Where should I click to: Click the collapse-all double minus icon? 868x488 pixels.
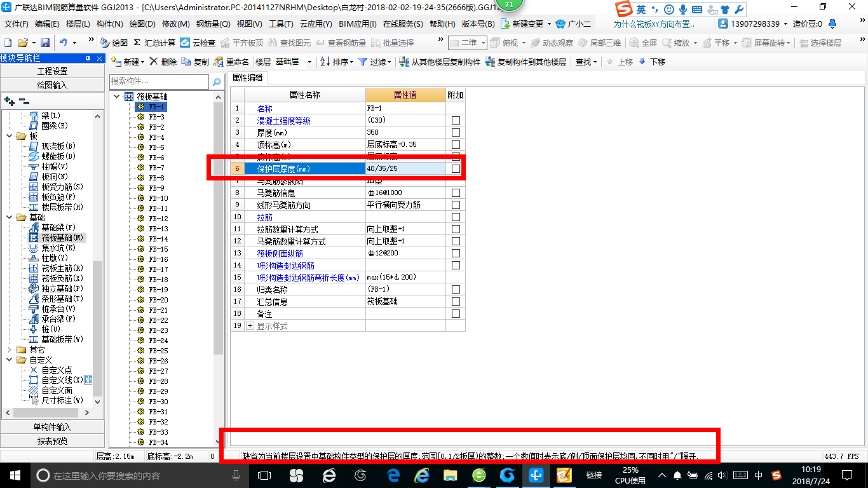24,100
